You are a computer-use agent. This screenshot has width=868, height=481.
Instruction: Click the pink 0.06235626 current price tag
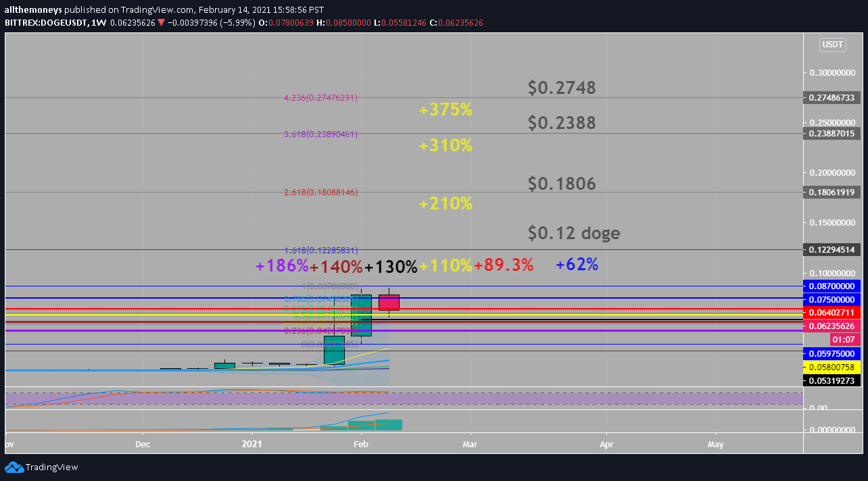[831, 326]
